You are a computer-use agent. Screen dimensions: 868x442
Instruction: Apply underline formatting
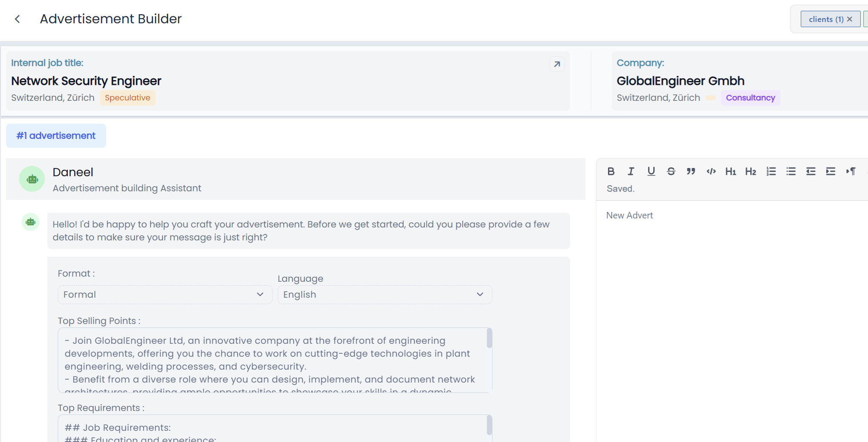pos(651,171)
